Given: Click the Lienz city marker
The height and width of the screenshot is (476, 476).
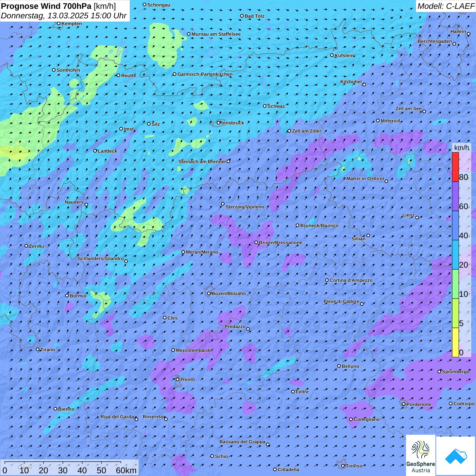Looking at the screenshot, I should pos(417,217).
